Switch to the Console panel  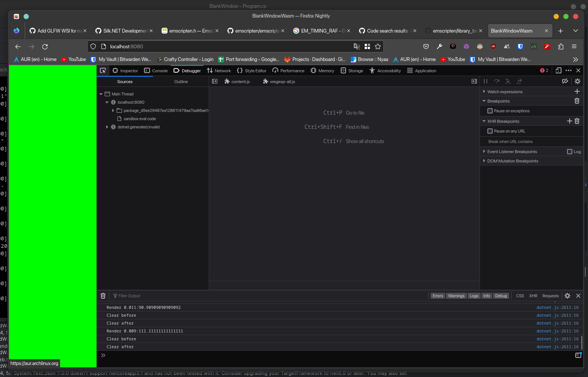(x=156, y=71)
